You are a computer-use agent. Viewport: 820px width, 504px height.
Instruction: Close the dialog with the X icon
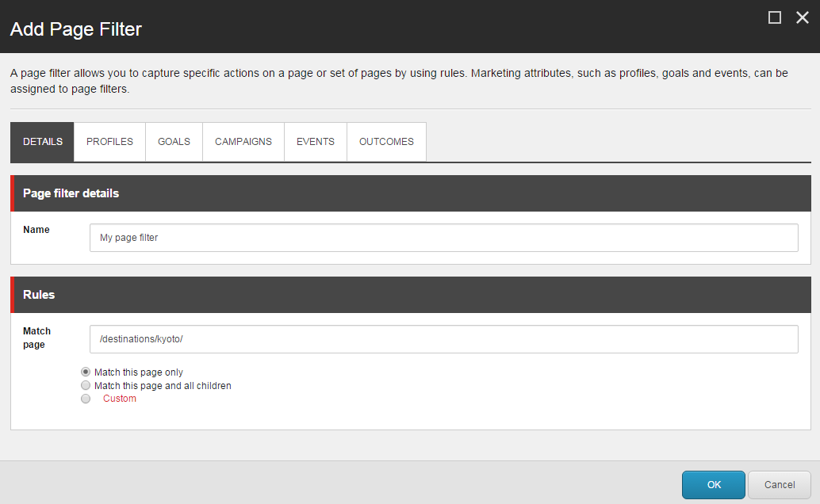[803, 17]
